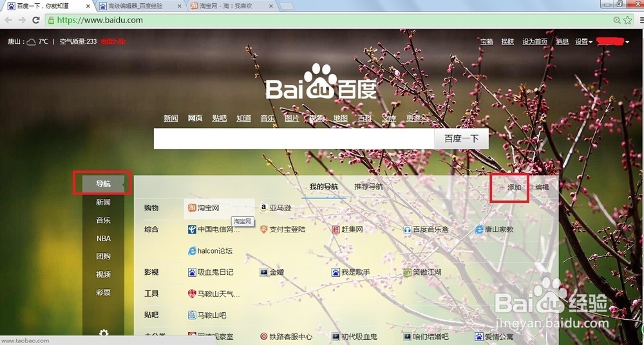Open the 图片 search category link
This screenshot has height=345, width=644.
point(292,118)
